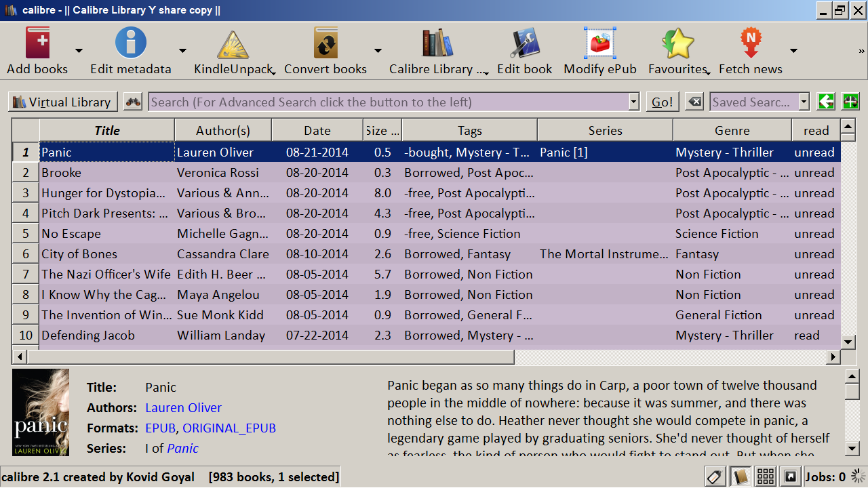
Task: Click the green arrow copy-search icon
Action: (x=826, y=102)
